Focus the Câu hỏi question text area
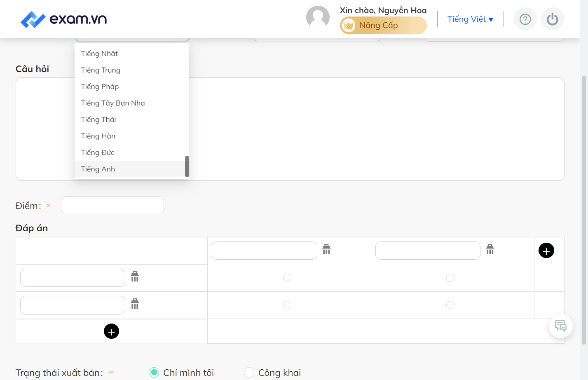 click(x=290, y=129)
